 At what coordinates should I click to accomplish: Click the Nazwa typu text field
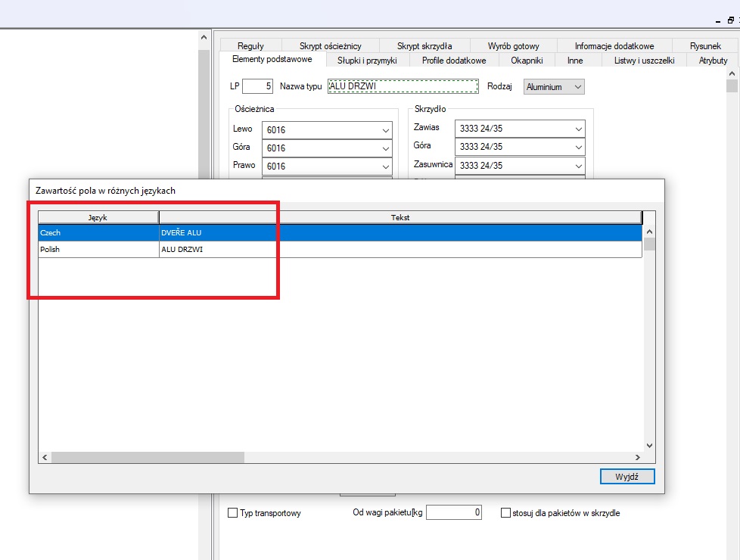point(403,86)
